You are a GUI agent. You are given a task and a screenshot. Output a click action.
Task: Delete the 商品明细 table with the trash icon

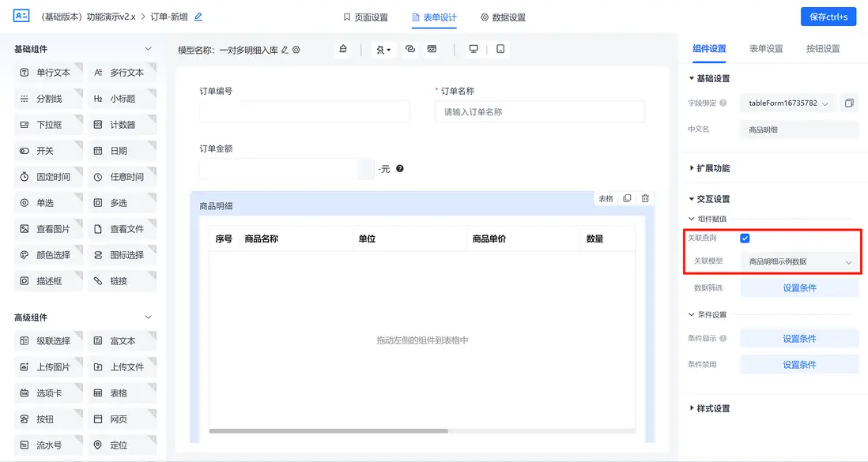pyautogui.click(x=645, y=198)
